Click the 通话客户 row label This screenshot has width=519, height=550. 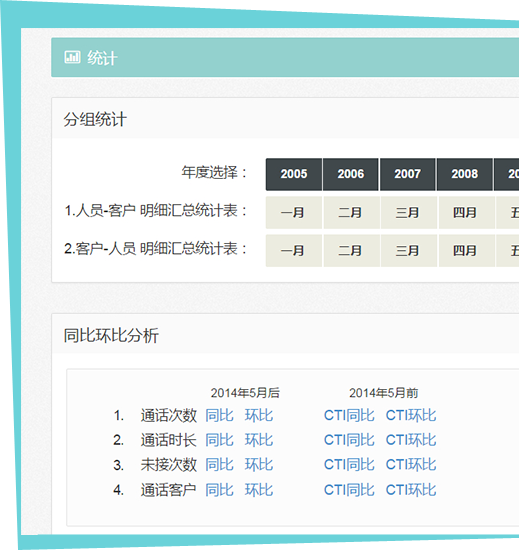pyautogui.click(x=169, y=490)
